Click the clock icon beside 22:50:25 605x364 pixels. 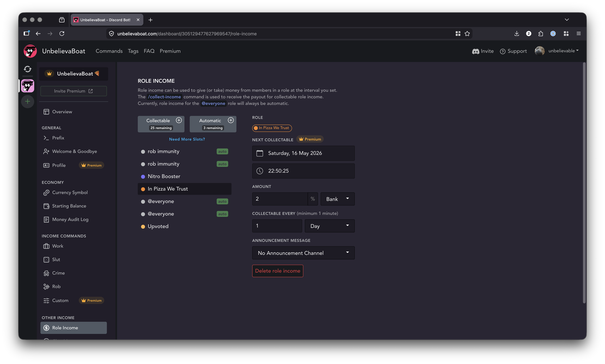click(260, 171)
